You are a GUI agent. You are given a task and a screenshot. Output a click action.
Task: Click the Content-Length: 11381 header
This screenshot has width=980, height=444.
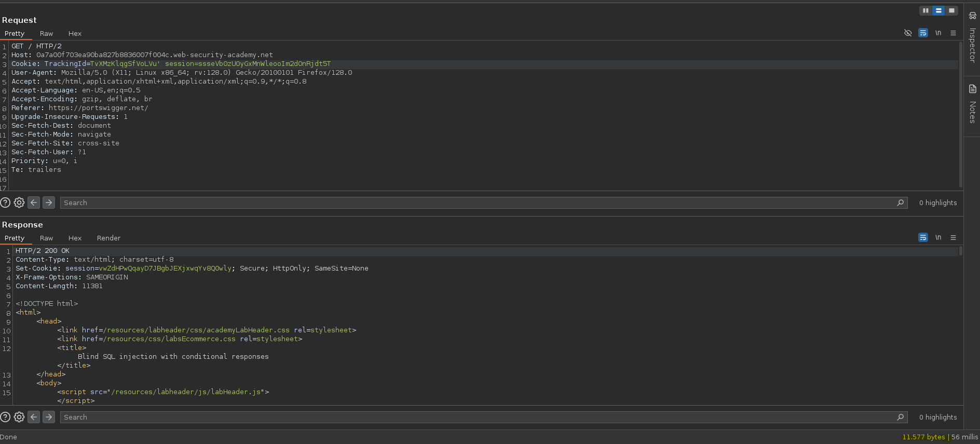click(x=59, y=286)
